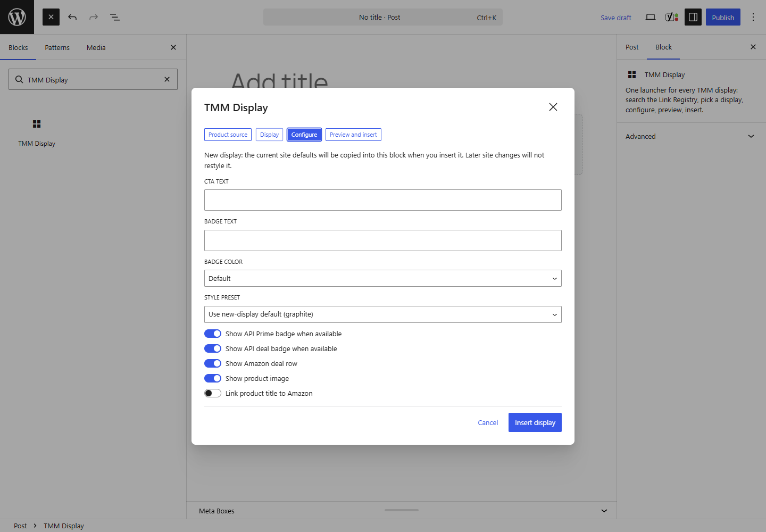Expand the Advanced section
This screenshot has width=766, height=532.
tap(691, 136)
